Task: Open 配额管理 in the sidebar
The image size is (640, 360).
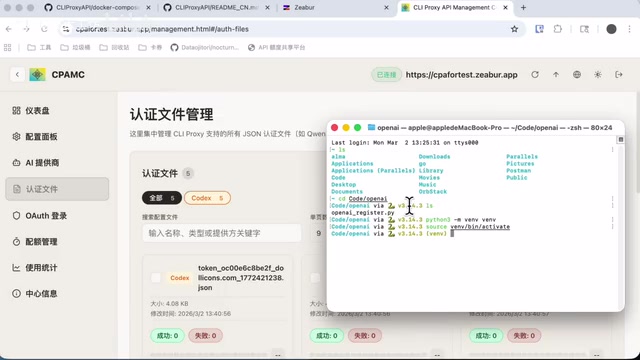Action: pyautogui.click(x=57, y=242)
